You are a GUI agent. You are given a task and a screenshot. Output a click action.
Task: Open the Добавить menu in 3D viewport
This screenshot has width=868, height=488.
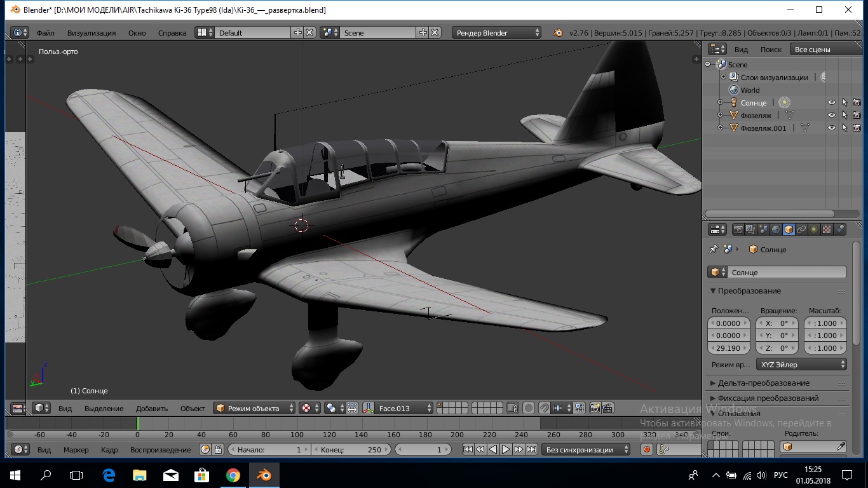[x=151, y=408]
